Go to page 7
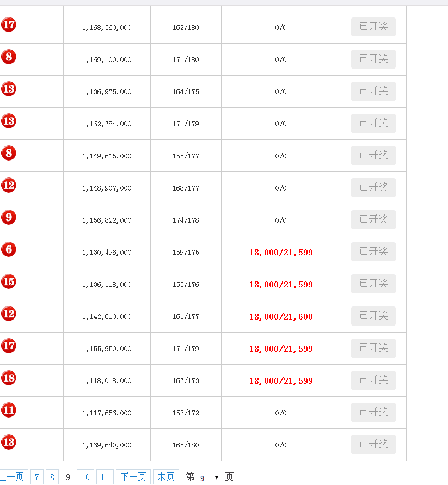Viewport: 448px width, 485px height. click(37, 477)
